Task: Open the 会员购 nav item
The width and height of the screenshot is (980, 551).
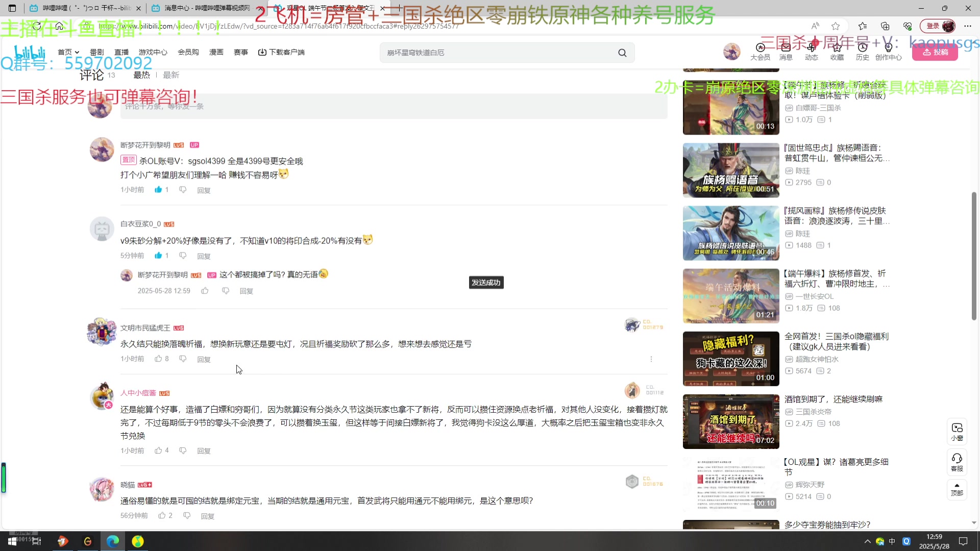Action: pyautogui.click(x=188, y=52)
